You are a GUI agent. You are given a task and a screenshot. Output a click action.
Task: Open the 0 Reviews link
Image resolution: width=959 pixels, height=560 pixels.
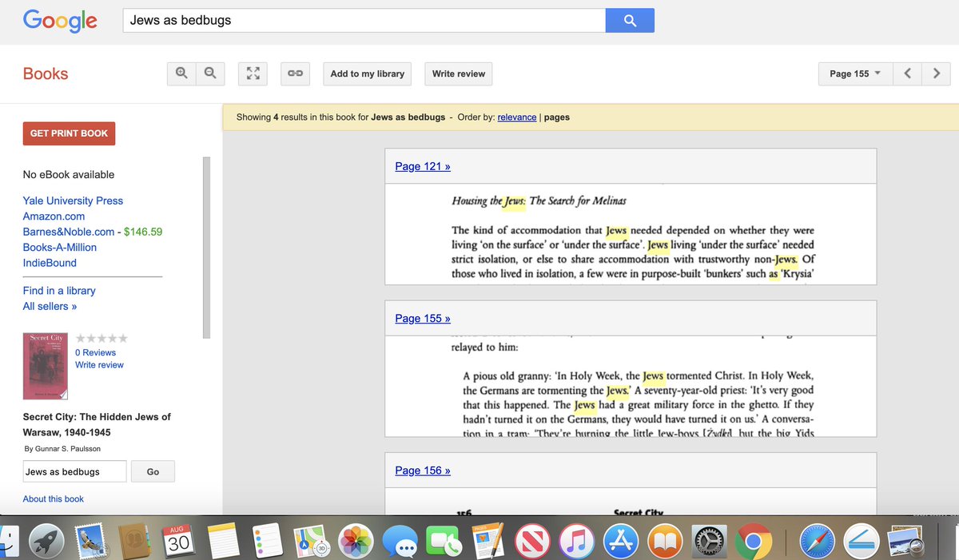click(95, 352)
